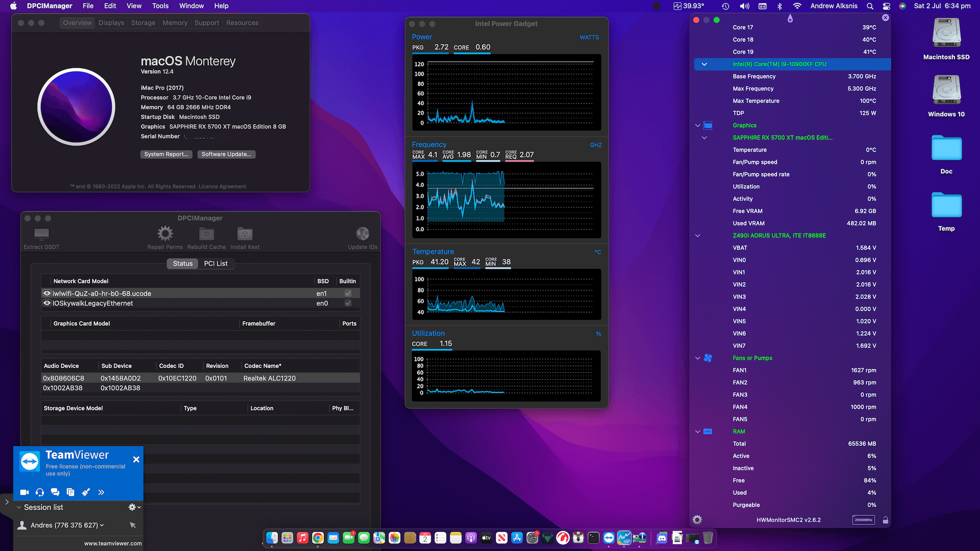Screen dimensions: 980x551
Task: Open Discord from the Dock
Action: [x=662, y=538]
